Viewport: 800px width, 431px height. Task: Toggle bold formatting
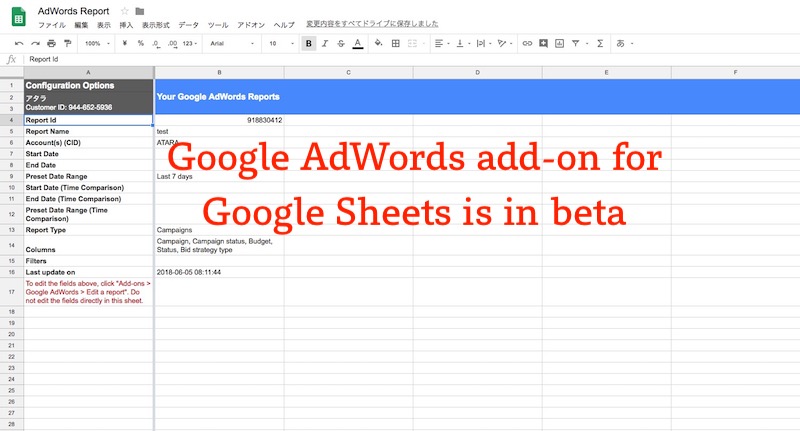309,44
